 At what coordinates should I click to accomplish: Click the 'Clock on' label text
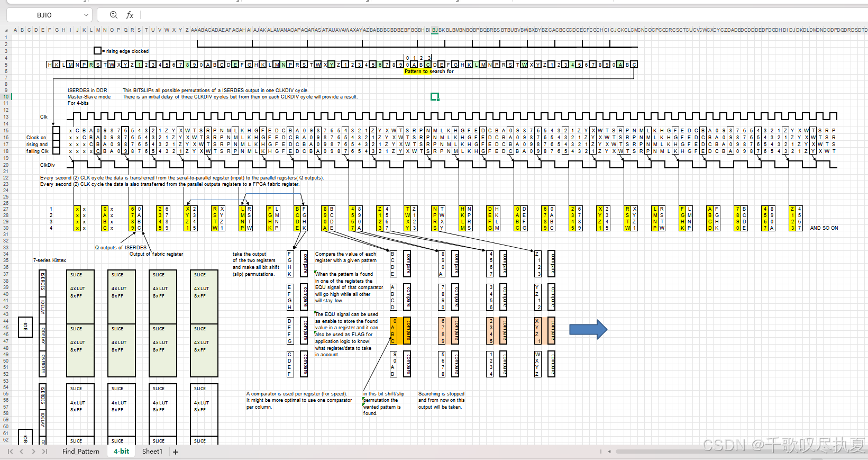click(36, 138)
